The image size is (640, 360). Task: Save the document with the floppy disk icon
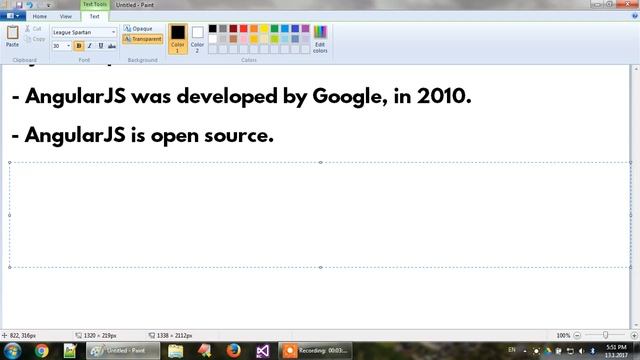pos(18,5)
